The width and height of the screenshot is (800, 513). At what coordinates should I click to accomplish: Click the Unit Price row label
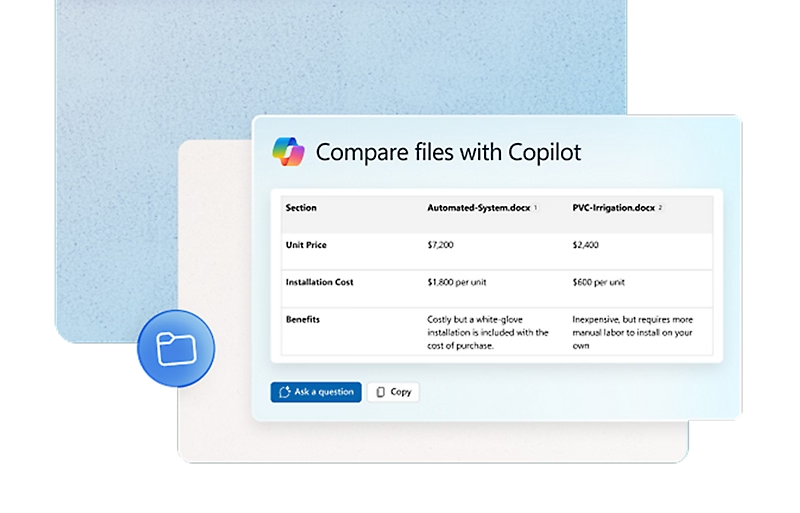click(306, 245)
